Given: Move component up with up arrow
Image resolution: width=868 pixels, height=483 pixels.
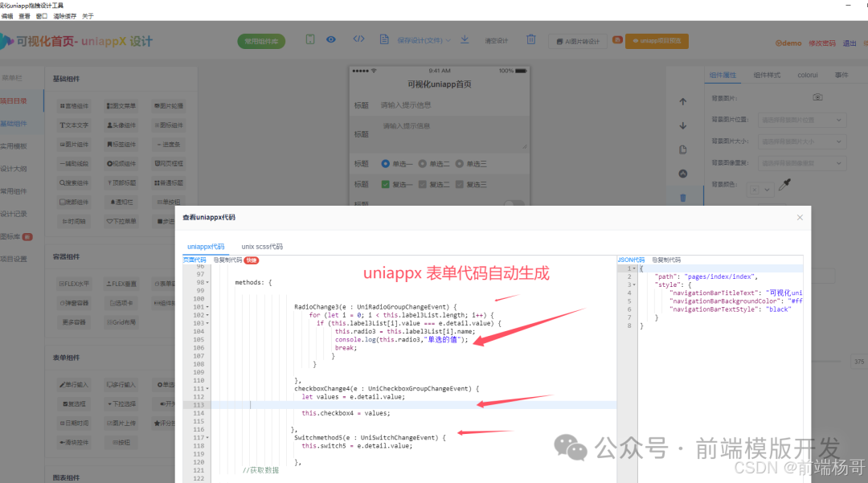Looking at the screenshot, I should [x=682, y=102].
